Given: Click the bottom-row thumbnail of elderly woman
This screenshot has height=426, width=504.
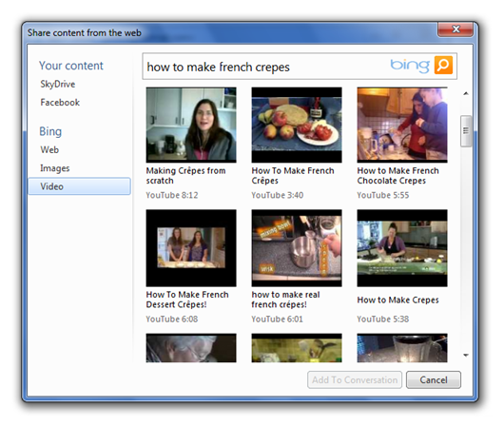Looking at the screenshot, I should [x=191, y=348].
